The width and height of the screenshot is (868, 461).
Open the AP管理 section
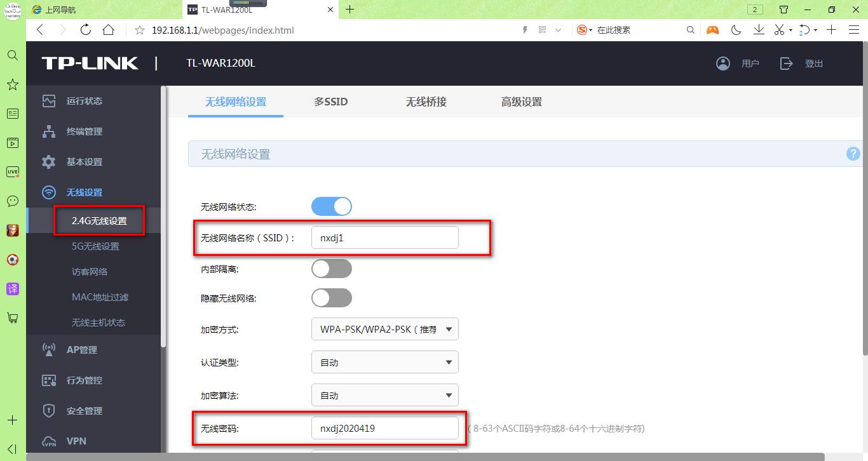(81, 349)
